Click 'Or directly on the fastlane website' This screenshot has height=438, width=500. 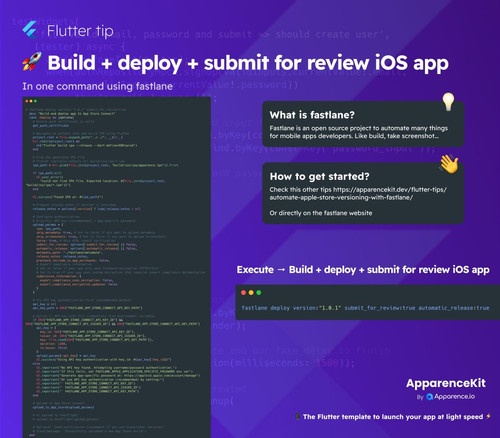321,213
